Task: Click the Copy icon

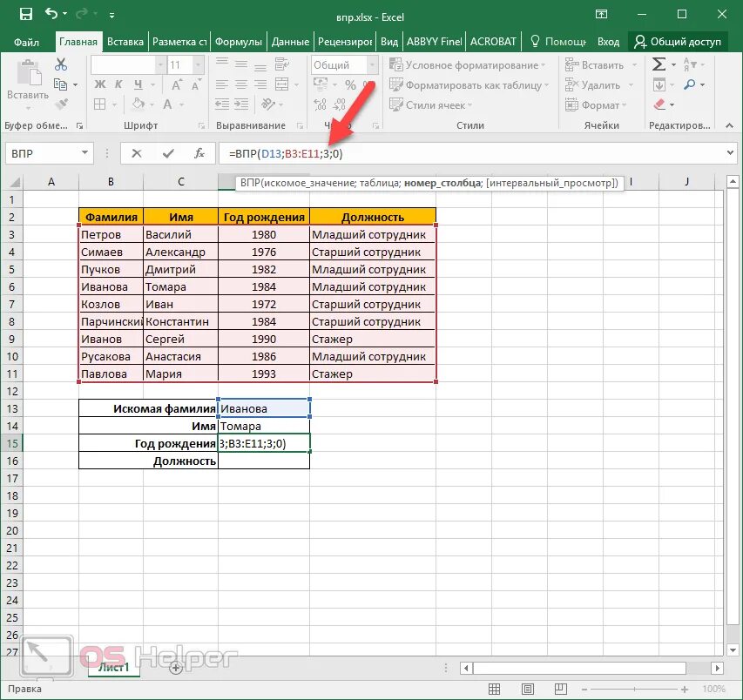Action: (x=60, y=84)
